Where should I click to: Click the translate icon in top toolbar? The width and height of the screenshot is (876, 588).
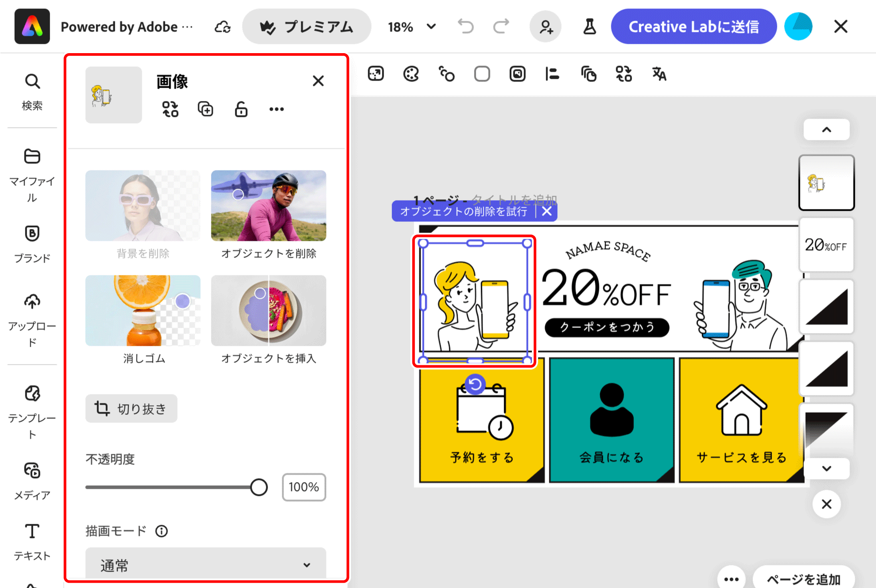[659, 74]
